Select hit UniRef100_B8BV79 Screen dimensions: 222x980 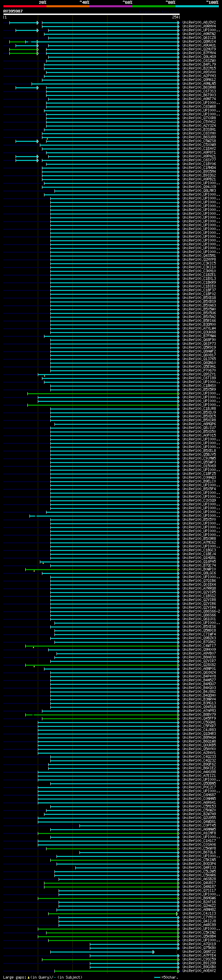click(199, 714)
